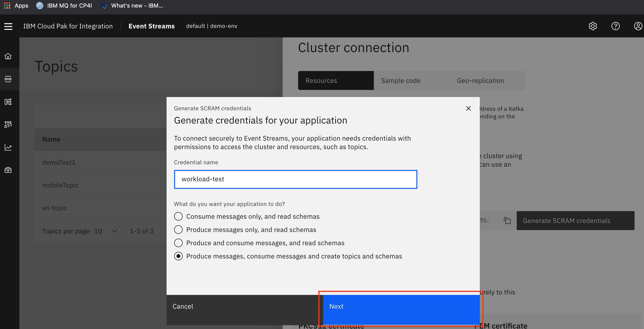Click Generate SCRAM credentials button
The image size is (644, 329).
click(575, 220)
